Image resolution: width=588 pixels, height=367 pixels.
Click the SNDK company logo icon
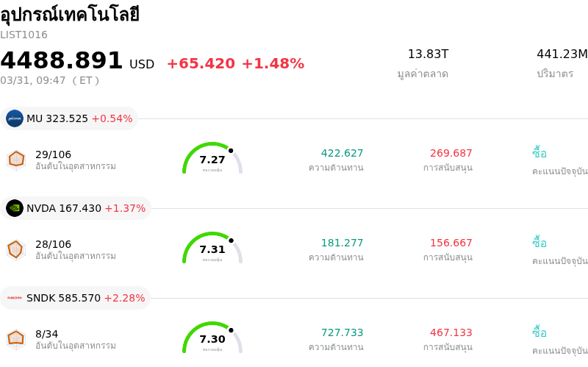click(x=15, y=298)
